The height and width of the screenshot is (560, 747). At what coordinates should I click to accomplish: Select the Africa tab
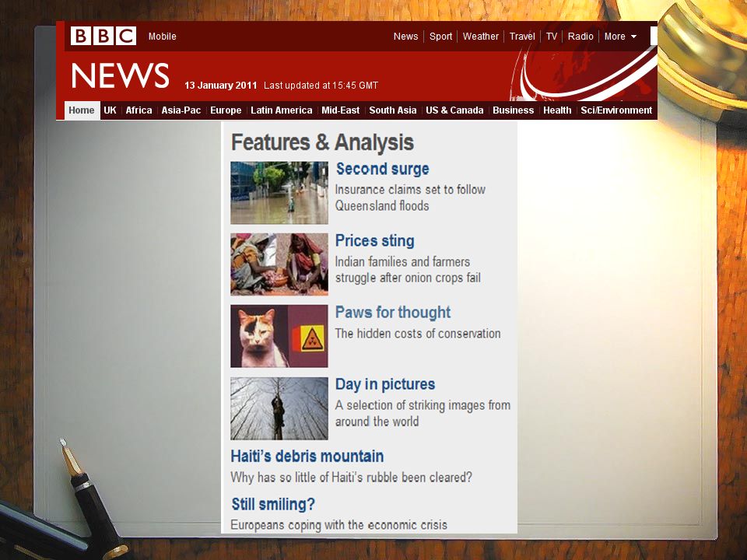click(139, 110)
